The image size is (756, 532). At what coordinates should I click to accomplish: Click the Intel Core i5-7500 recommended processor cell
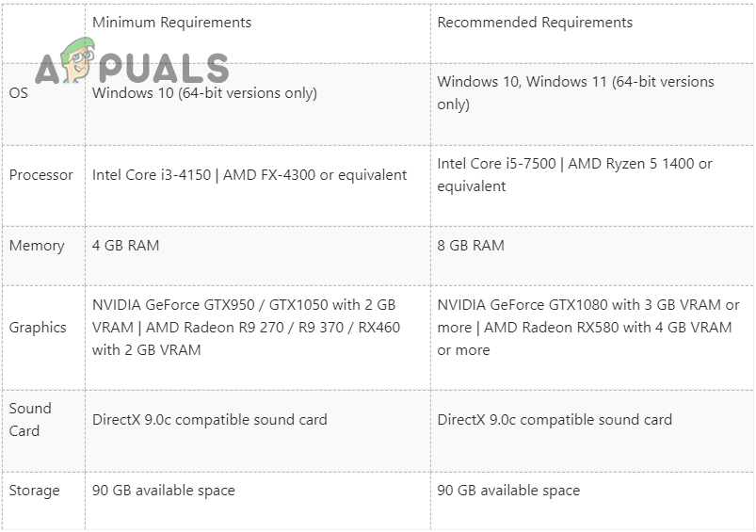[575, 175]
